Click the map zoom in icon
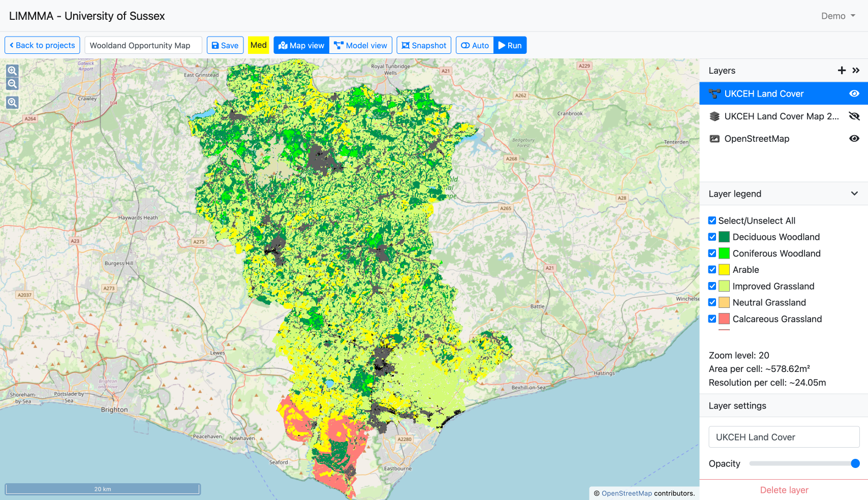Viewport: 868px width, 500px height. [12, 71]
